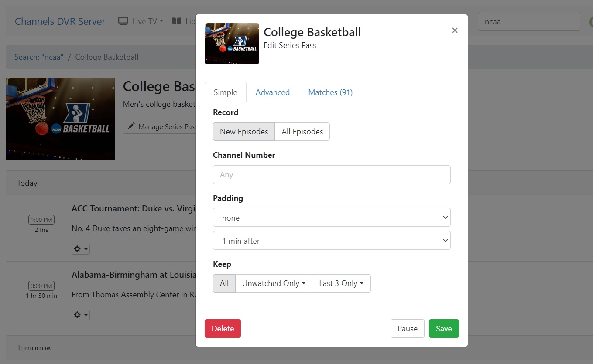Screen dimensions: 593x364
Task: Open the Matches (91) tab
Action: pyautogui.click(x=330, y=92)
